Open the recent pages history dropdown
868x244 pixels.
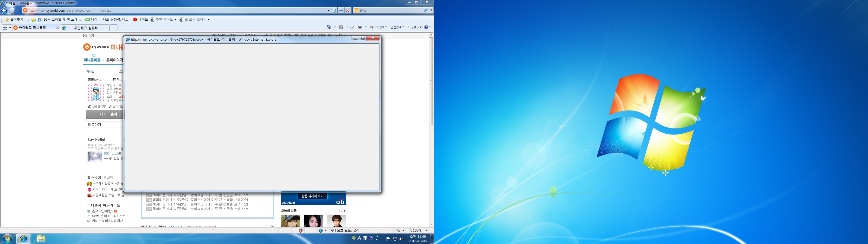click(x=18, y=11)
